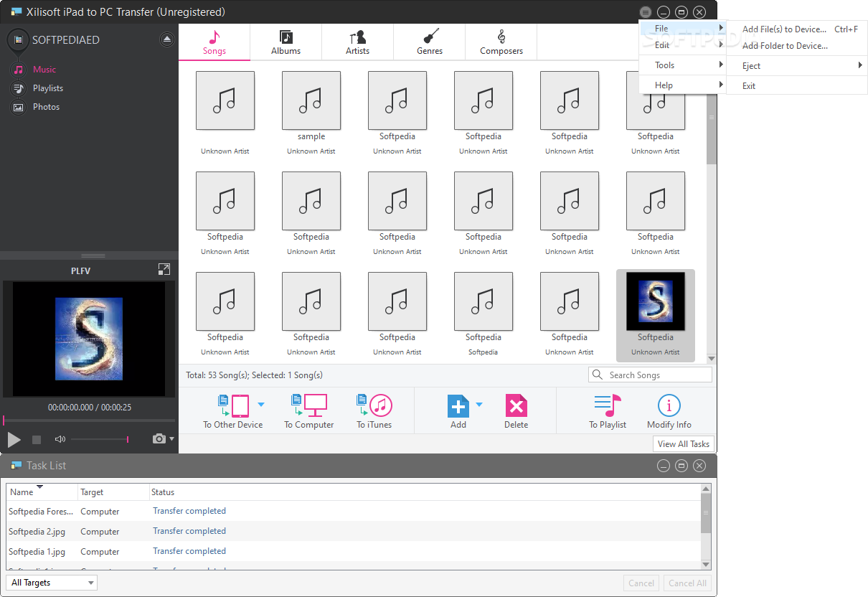Click Cancel in the Task List
The width and height of the screenshot is (868, 597).
click(642, 583)
